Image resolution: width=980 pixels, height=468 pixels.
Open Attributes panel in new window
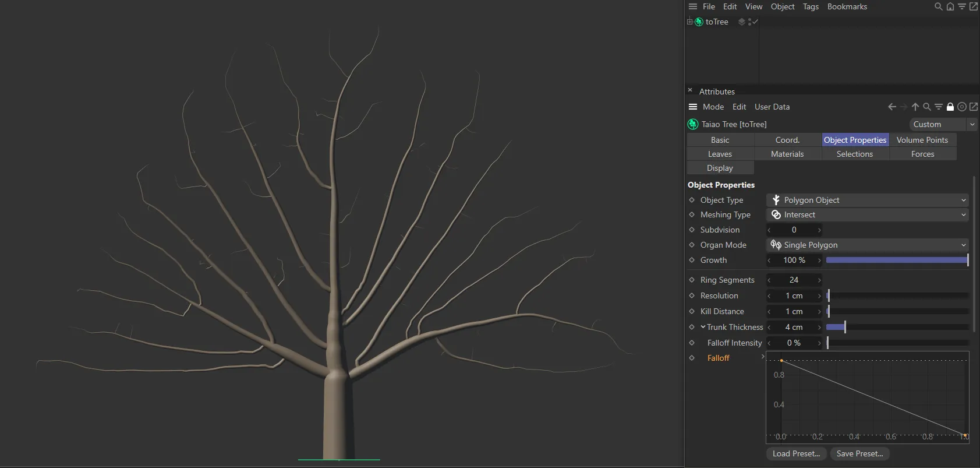pyautogui.click(x=974, y=107)
